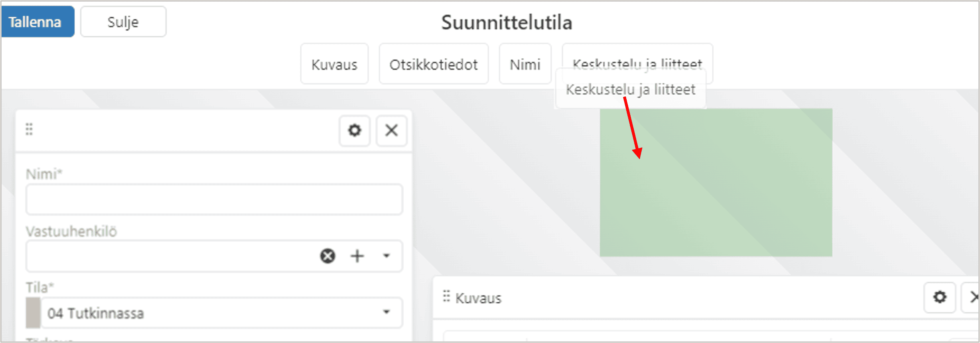Clear the Vastuuhenkilö field with circled X

pos(327,256)
